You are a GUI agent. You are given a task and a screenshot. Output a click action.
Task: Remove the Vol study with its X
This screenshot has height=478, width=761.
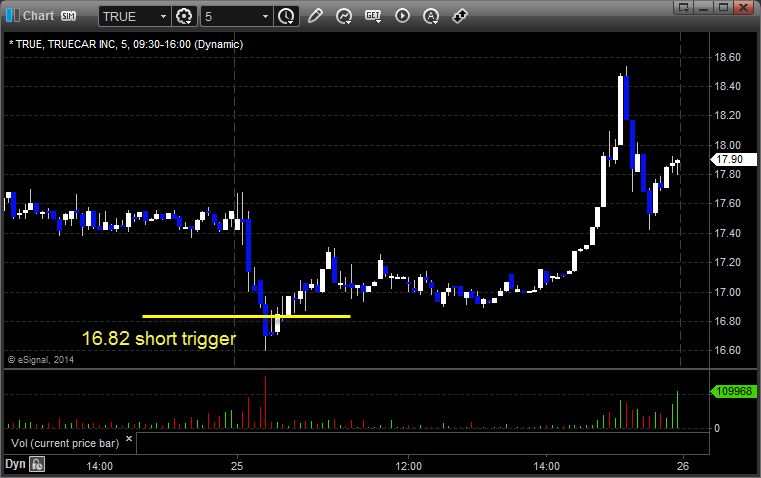point(129,439)
